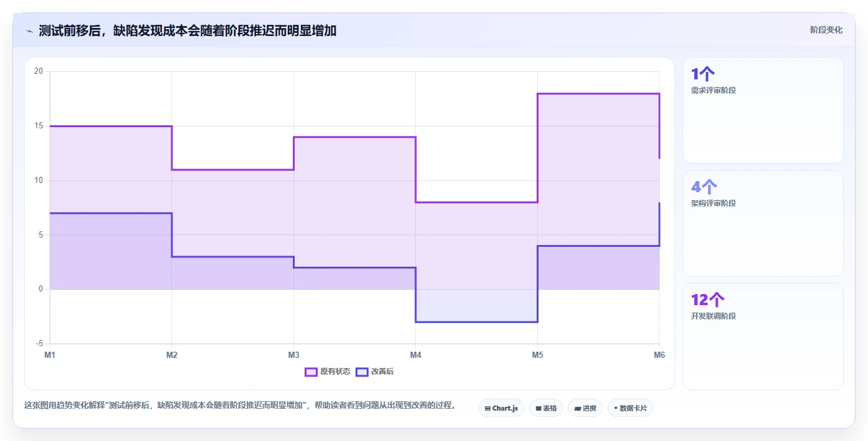Open the 需求评审阶段 stat card
The width and height of the screenshot is (868, 441).
point(763,110)
